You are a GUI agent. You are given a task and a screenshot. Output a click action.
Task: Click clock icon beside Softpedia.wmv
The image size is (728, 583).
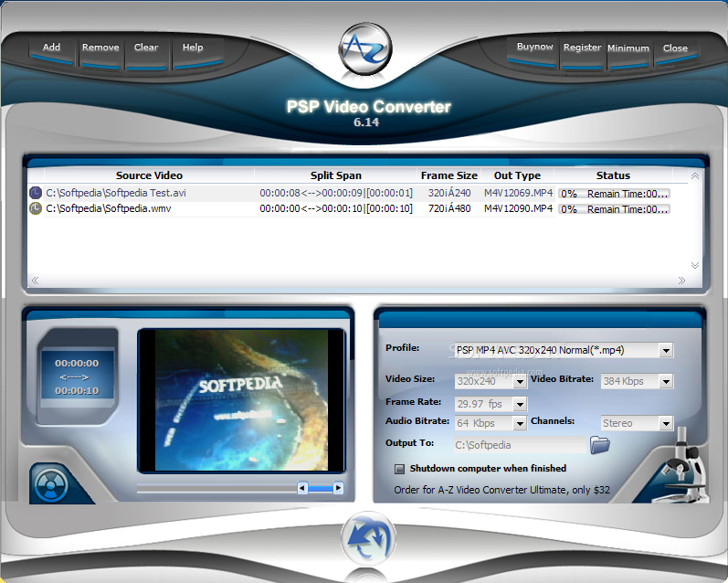tap(36, 208)
